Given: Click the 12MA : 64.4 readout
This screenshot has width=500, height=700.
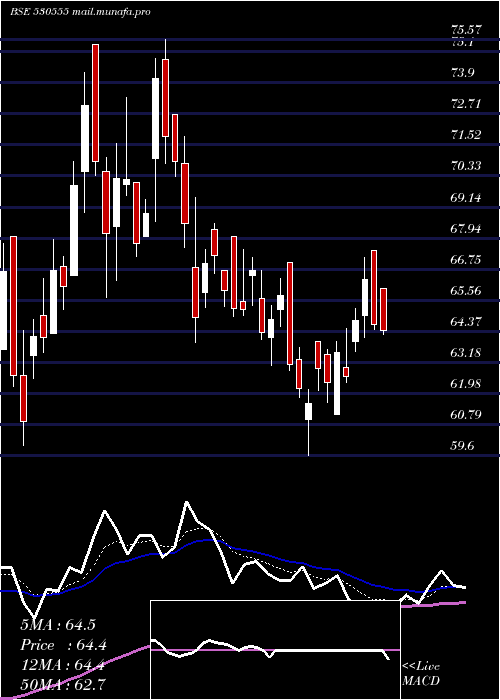Looking at the screenshot, I should pyautogui.click(x=62, y=666).
